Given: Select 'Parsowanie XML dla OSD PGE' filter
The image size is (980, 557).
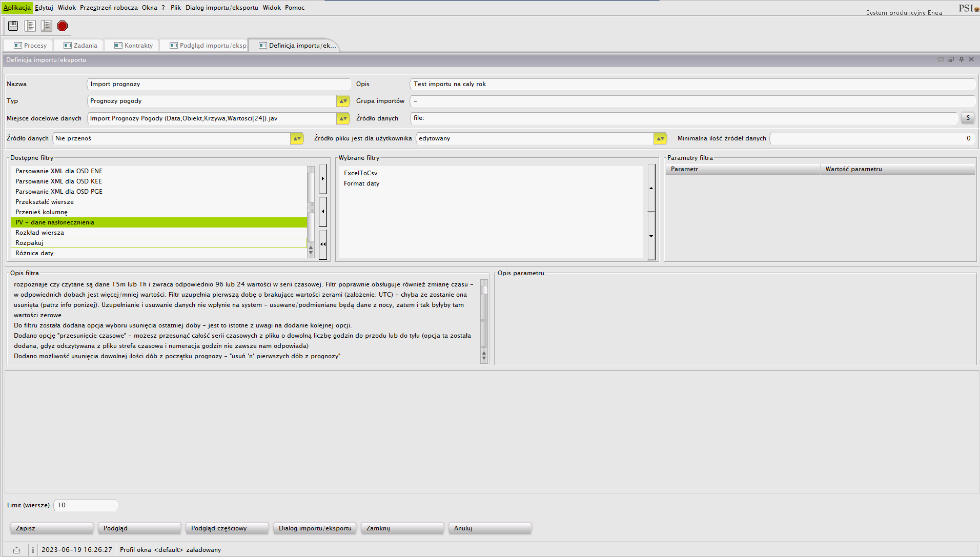Looking at the screenshot, I should point(159,192).
